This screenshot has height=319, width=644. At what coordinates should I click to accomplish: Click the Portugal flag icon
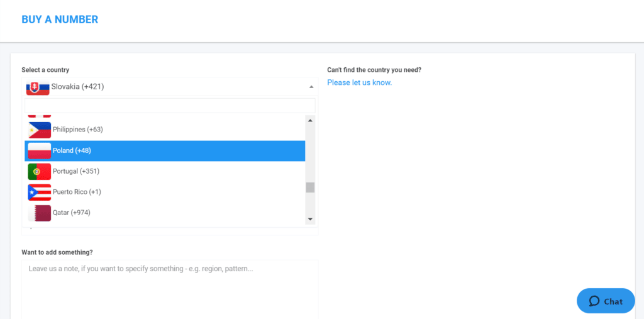(40, 171)
